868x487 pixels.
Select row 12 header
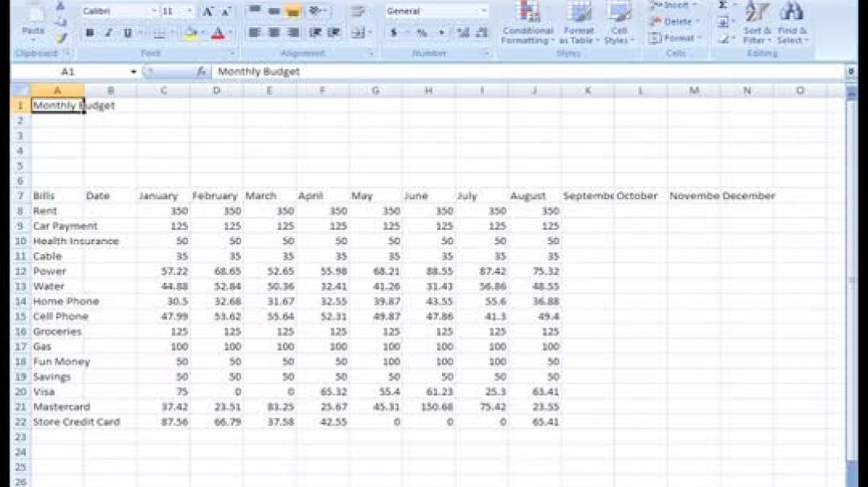pos(20,271)
